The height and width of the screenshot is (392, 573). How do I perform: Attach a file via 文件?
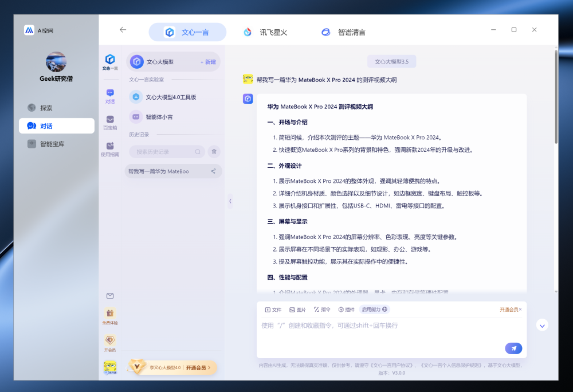pos(273,309)
